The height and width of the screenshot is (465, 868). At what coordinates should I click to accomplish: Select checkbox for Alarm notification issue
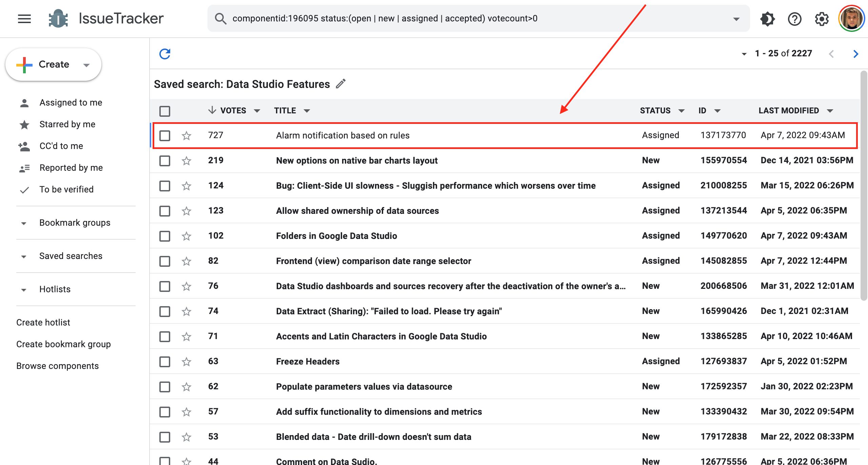pos(165,135)
